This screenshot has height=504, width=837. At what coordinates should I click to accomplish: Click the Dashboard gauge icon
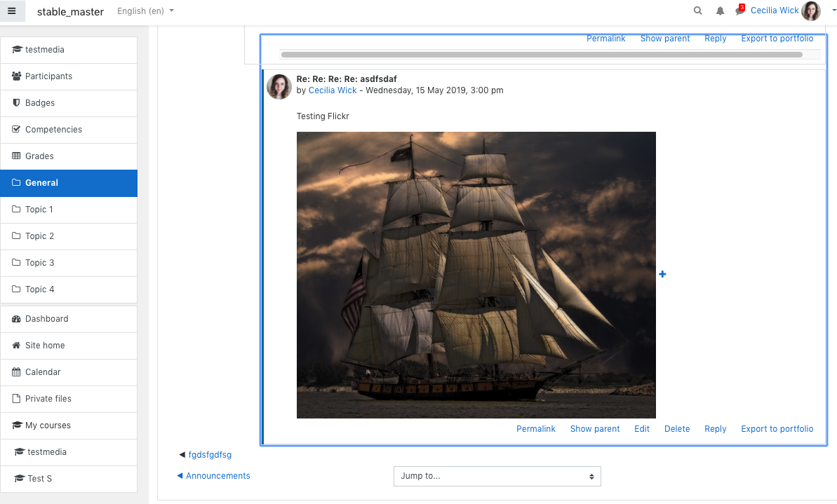pos(17,319)
